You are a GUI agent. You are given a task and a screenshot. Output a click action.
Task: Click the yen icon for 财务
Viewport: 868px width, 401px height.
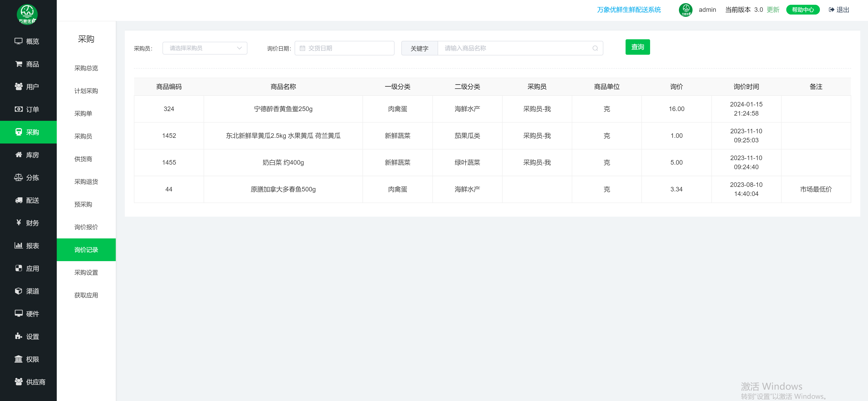(19, 222)
